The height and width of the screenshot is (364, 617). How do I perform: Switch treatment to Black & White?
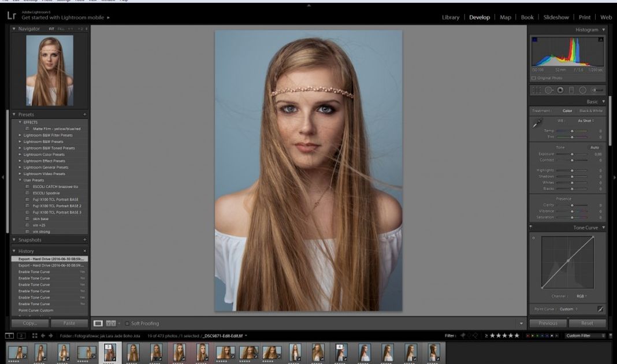tap(590, 111)
